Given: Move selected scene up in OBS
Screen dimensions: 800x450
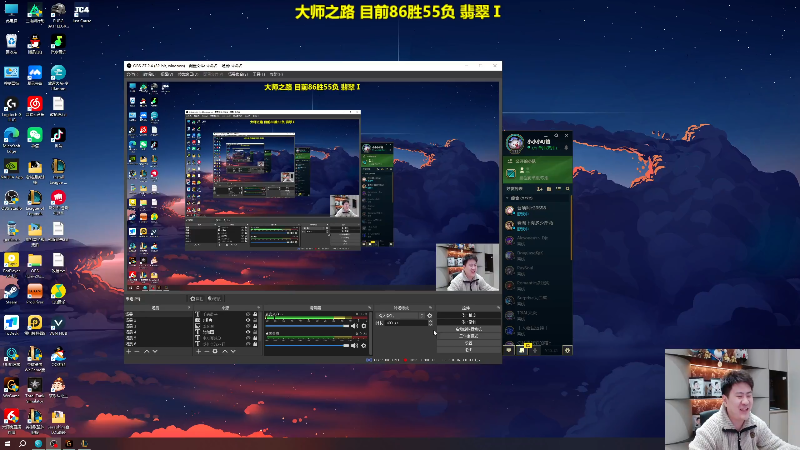Looking at the screenshot, I should 146,352.
